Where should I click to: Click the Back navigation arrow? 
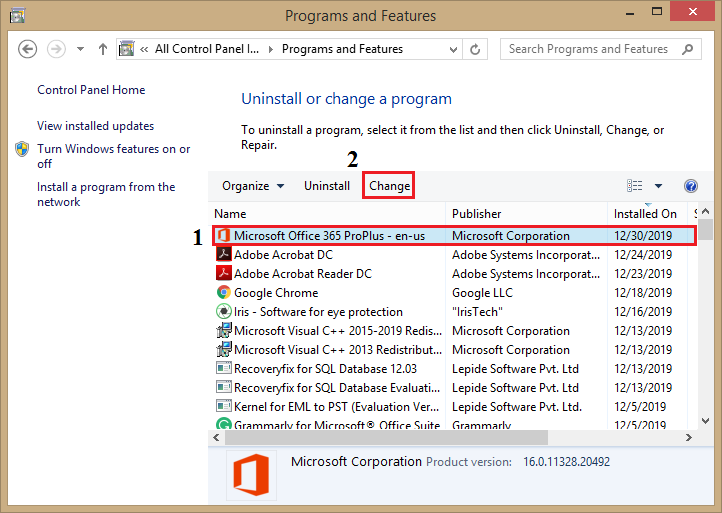point(27,49)
